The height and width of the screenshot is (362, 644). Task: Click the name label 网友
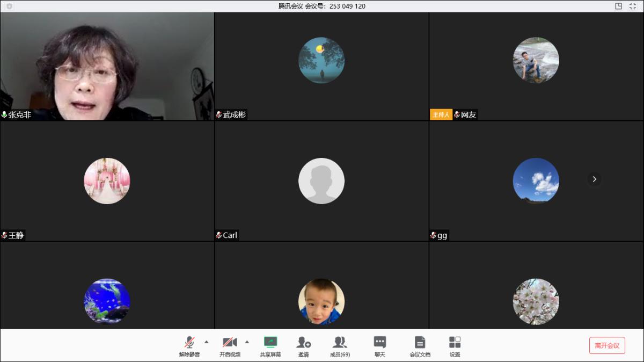click(469, 114)
